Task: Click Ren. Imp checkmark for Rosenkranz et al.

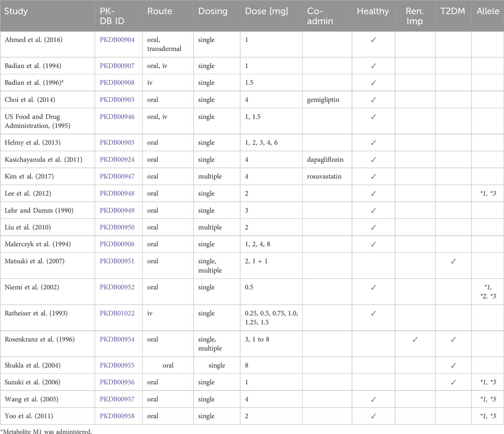Action: point(415,340)
